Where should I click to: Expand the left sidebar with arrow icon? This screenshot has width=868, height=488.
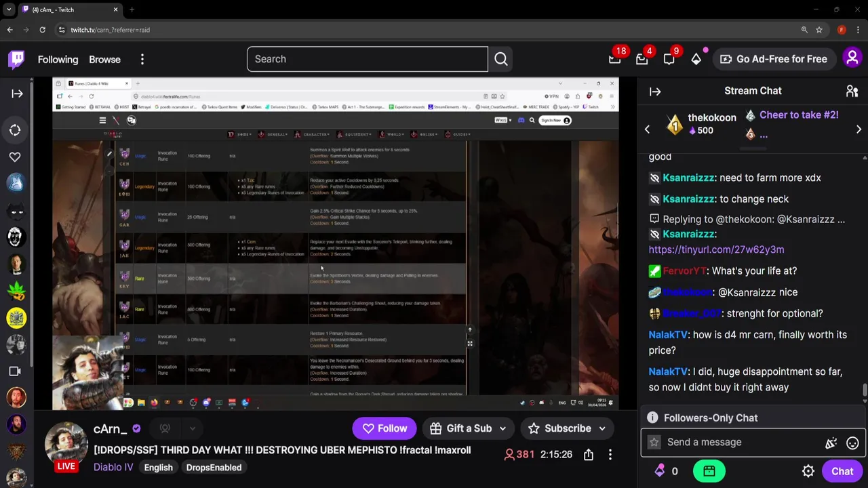[x=17, y=94]
